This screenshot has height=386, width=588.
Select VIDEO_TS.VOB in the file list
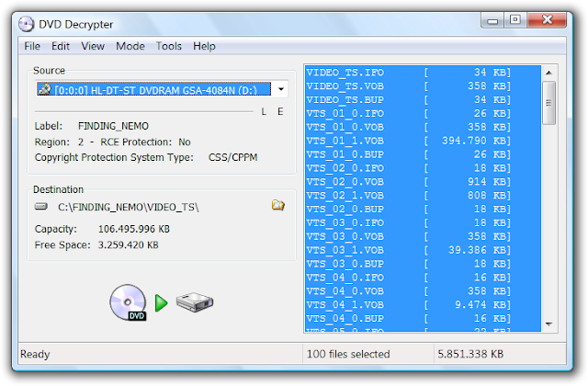pyautogui.click(x=423, y=85)
